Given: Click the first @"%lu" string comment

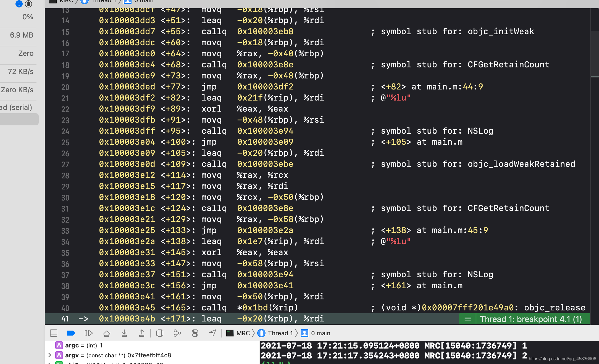Looking at the screenshot, I should [396, 98].
